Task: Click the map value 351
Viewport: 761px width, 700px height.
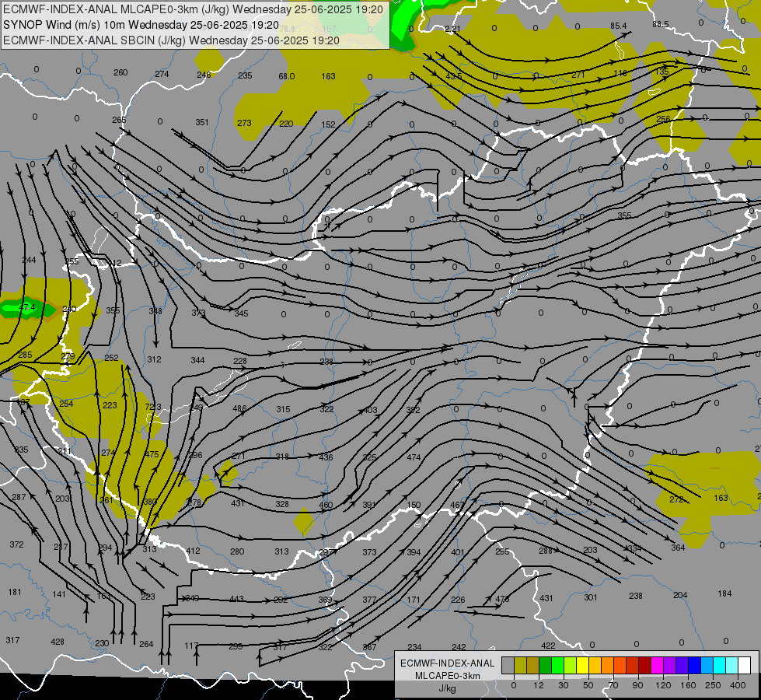Action: (202, 122)
